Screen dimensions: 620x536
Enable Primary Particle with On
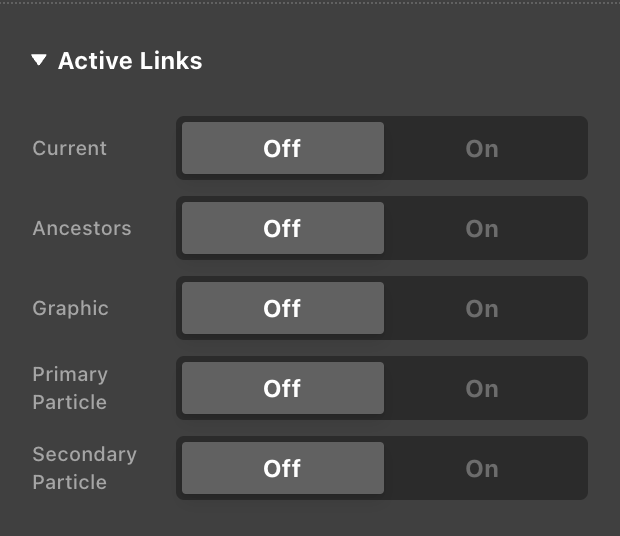[482, 389]
